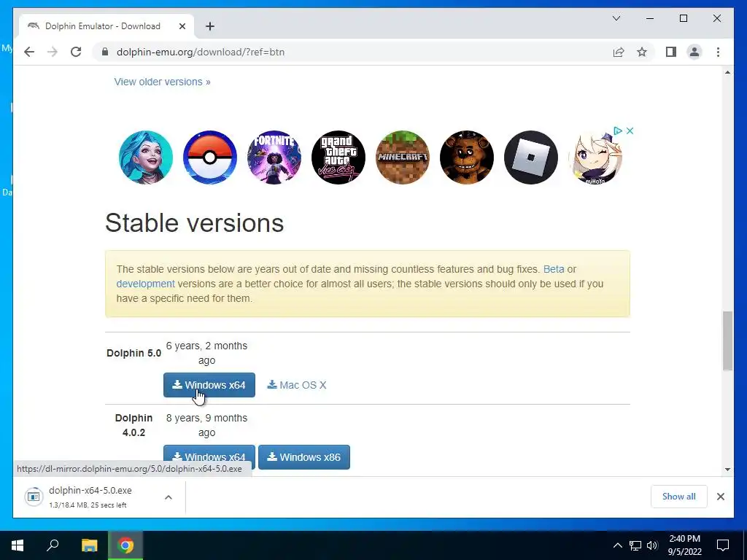The height and width of the screenshot is (560, 747).
Task: Follow the Beta link in warning
Action: pyautogui.click(x=554, y=269)
